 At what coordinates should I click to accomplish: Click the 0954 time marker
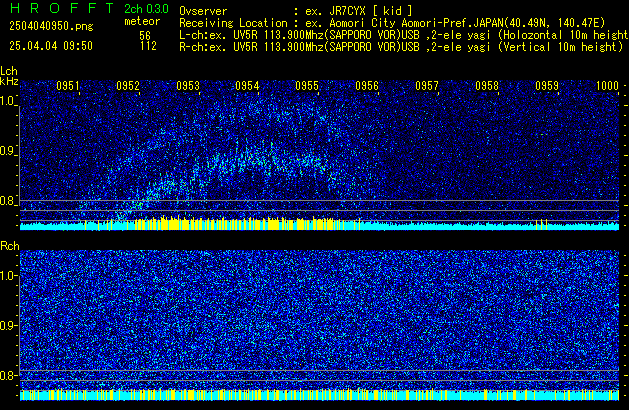click(x=247, y=86)
